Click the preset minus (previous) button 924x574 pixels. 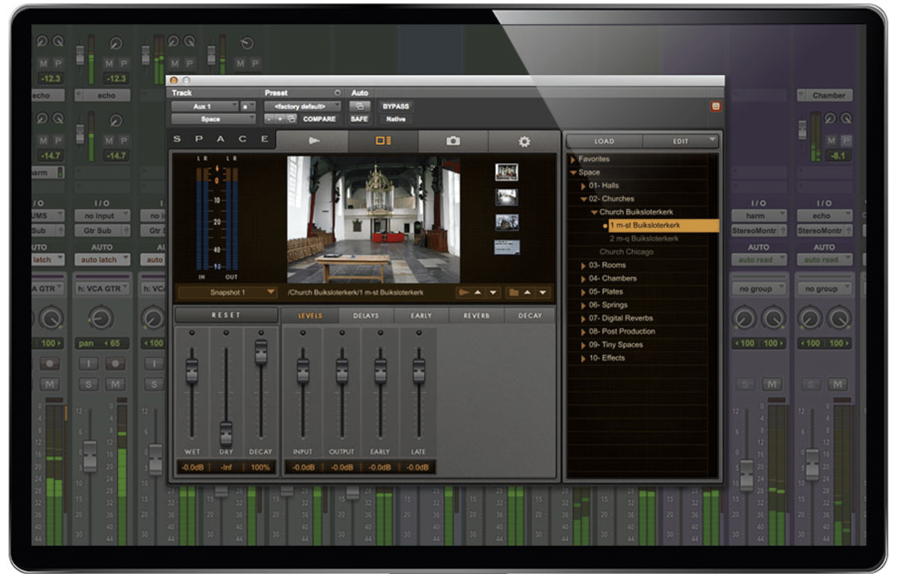[269, 119]
